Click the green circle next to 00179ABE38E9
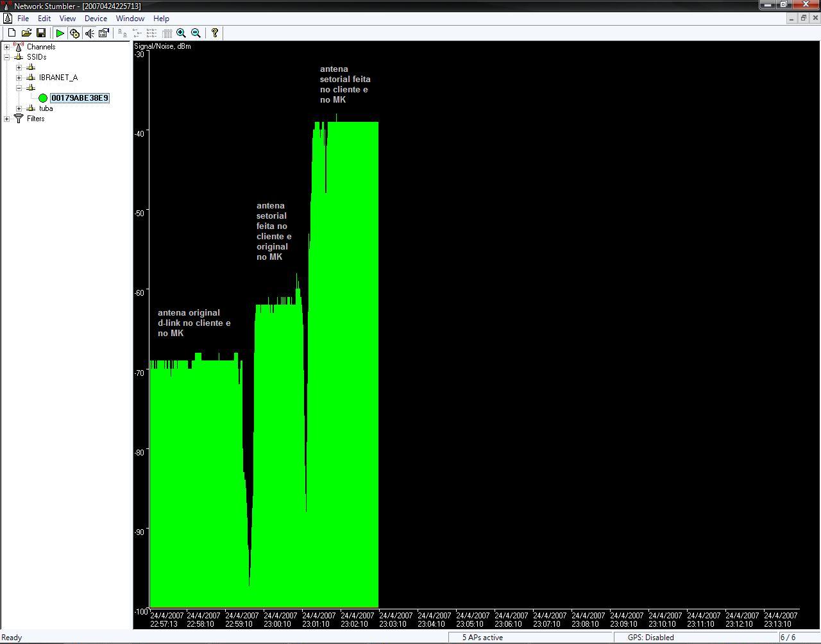This screenshot has height=644, width=821. point(43,97)
